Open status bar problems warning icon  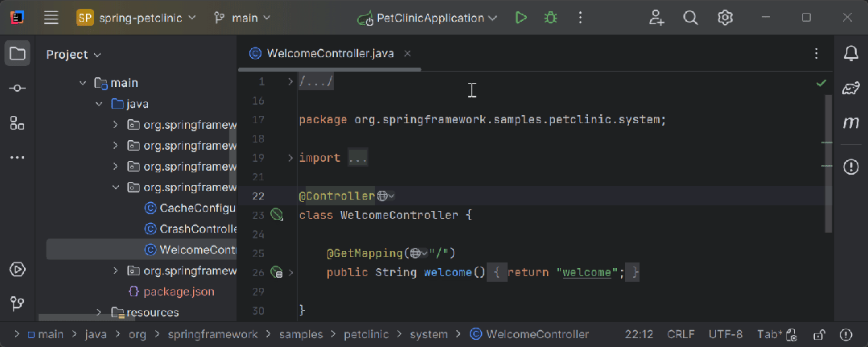845,335
